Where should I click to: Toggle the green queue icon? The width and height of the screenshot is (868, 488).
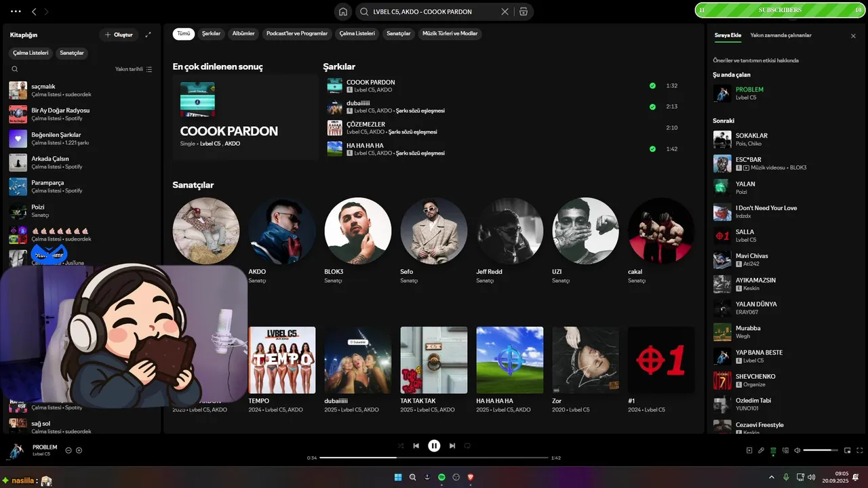click(x=773, y=450)
